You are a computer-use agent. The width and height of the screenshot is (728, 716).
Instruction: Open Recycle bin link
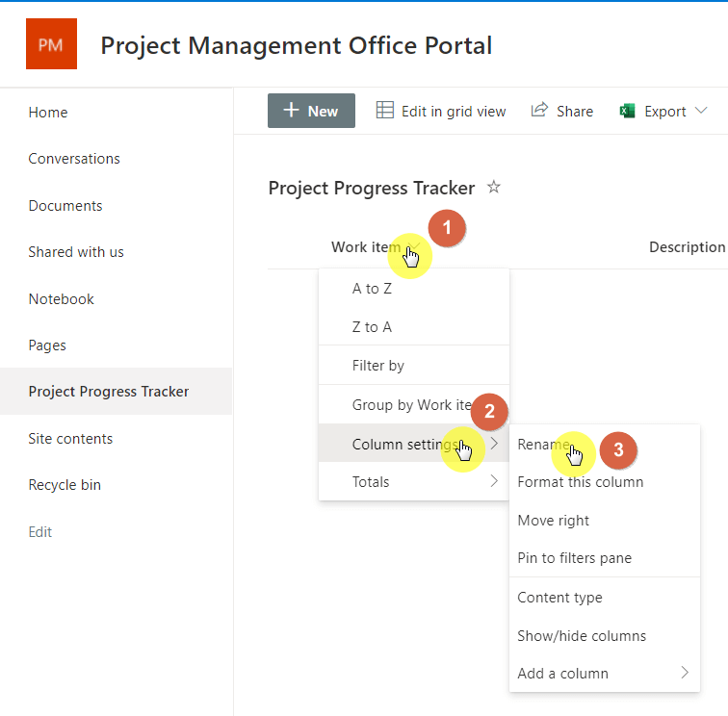[65, 485]
